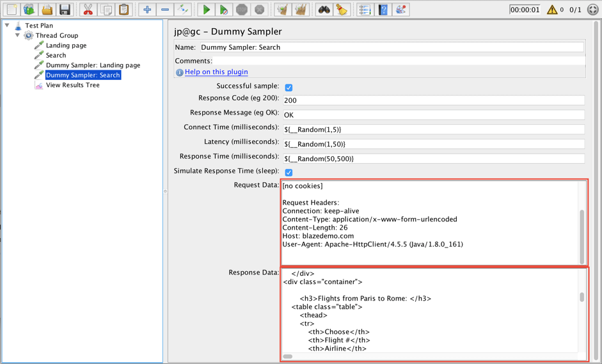This screenshot has height=364, width=602.
Task: Click the active threads indicator icon
Action: click(x=593, y=9)
